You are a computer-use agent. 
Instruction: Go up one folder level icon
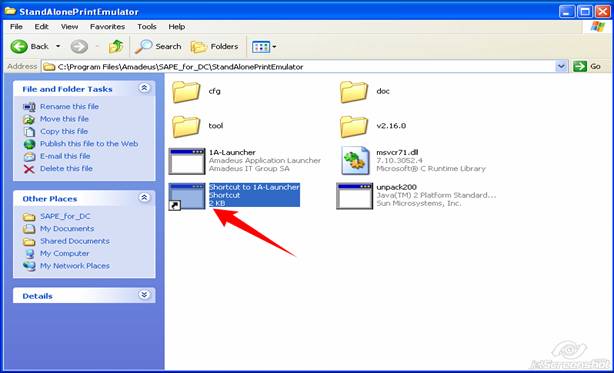[116, 47]
